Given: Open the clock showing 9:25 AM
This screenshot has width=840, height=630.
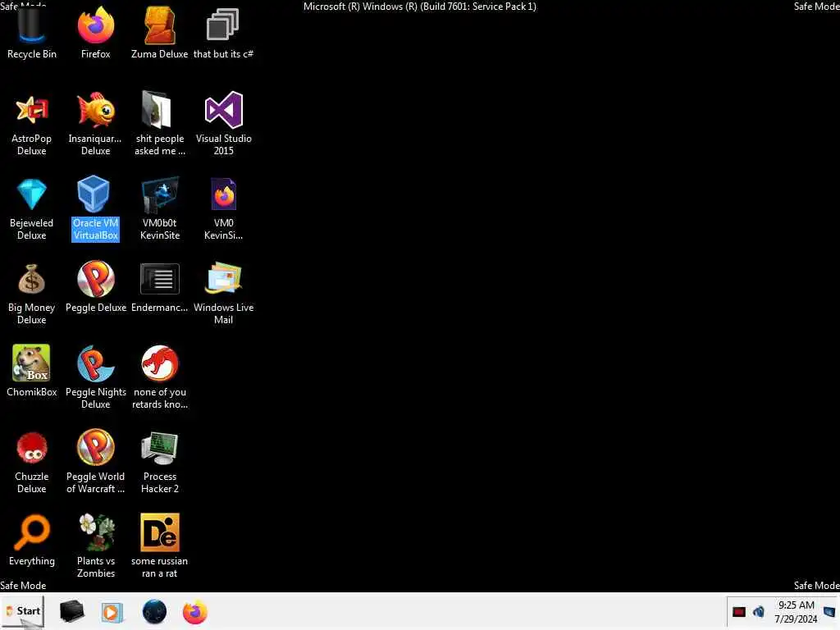Looking at the screenshot, I should coord(796,612).
